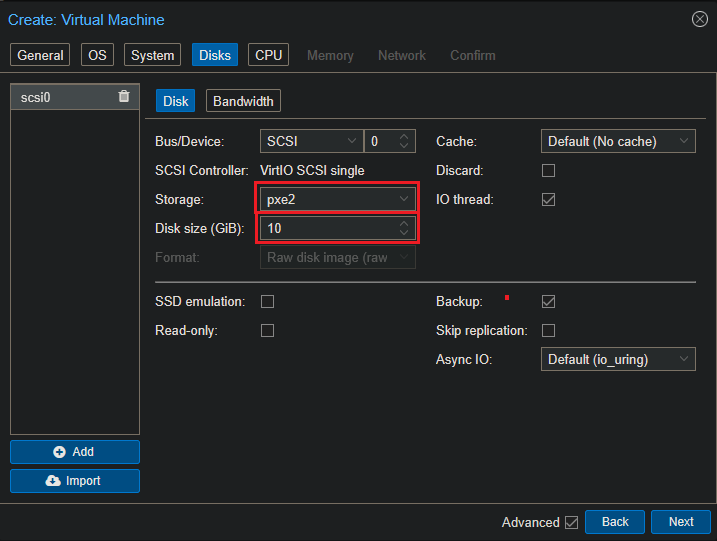
Task: Click the Disk size input field
Action: (x=327, y=229)
